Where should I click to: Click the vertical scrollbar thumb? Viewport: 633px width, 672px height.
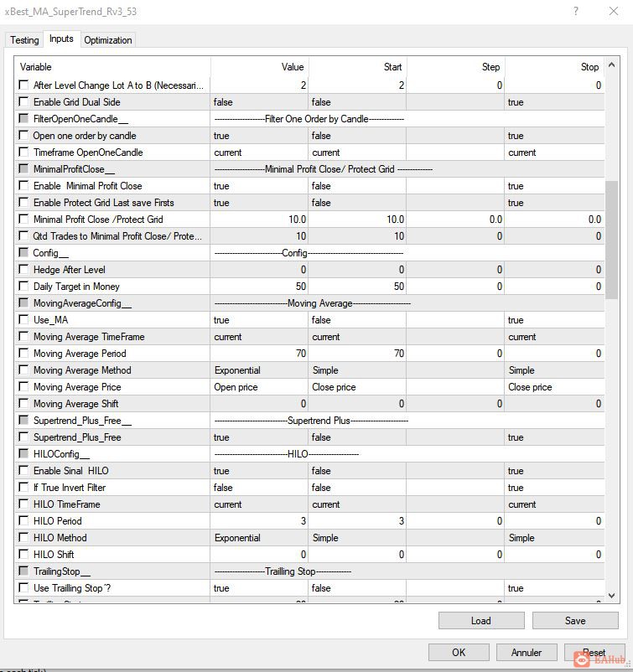pos(612,240)
